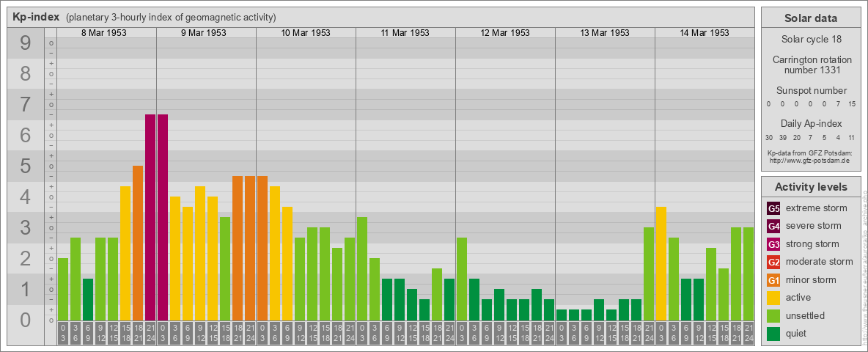Click the yellow 15-18 bar on 8 Mar 1953
Screen dimensions: 868x352
(x=125, y=254)
